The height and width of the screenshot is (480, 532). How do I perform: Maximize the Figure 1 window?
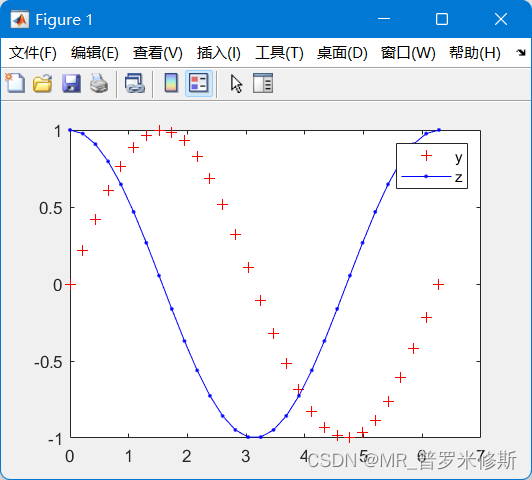442,19
